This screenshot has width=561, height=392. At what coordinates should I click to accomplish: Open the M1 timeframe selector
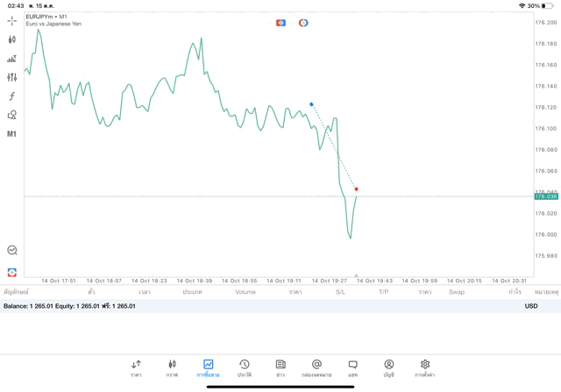coord(12,134)
